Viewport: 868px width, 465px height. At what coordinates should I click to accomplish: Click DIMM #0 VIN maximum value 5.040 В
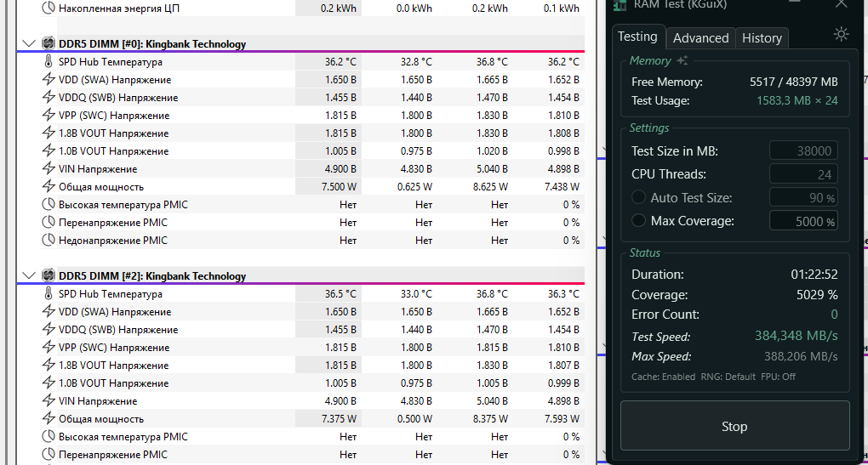click(491, 168)
